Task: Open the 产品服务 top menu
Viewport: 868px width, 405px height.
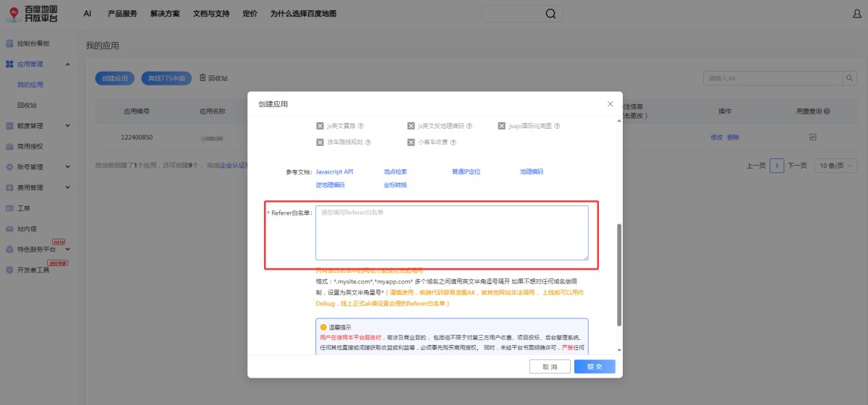Action: (122, 14)
